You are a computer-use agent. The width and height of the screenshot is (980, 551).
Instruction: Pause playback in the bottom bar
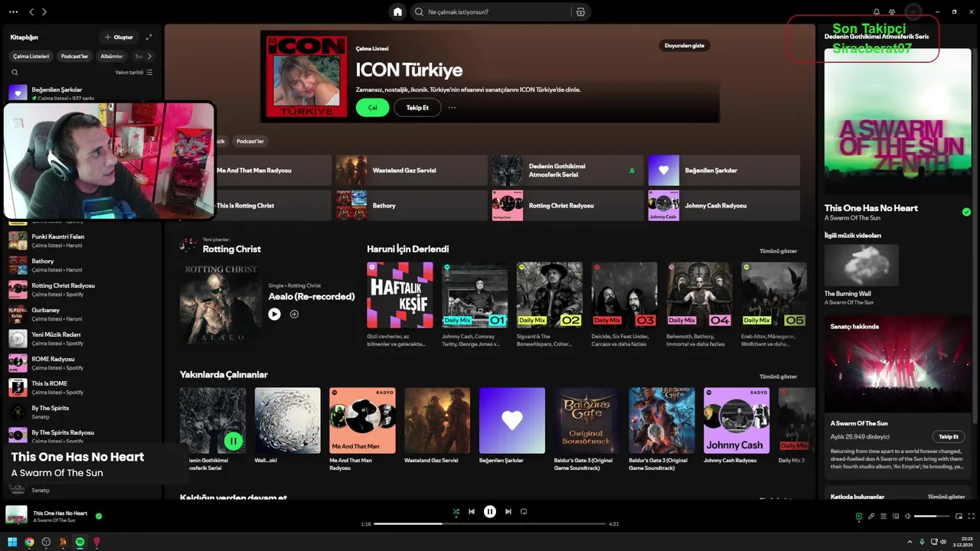click(x=490, y=511)
